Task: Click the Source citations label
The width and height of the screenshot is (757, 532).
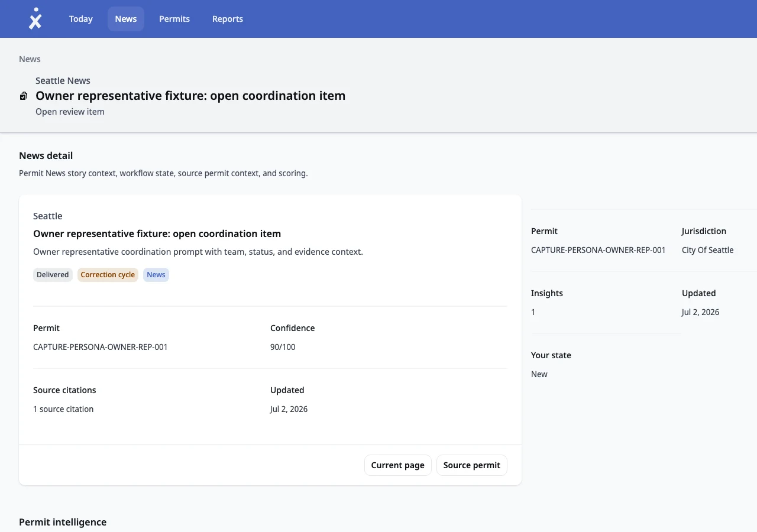Action: tap(64, 390)
